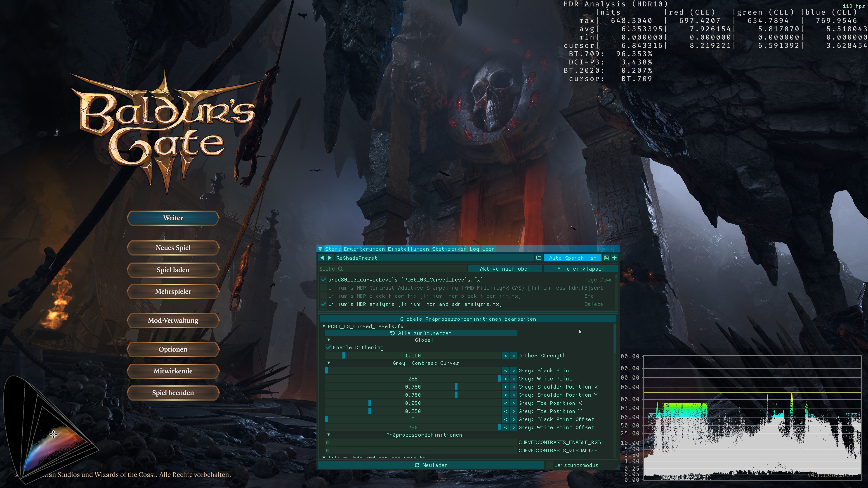The height and width of the screenshot is (488, 868).
Task: Collapse the Grey: Contrast Curves group
Action: point(328,363)
